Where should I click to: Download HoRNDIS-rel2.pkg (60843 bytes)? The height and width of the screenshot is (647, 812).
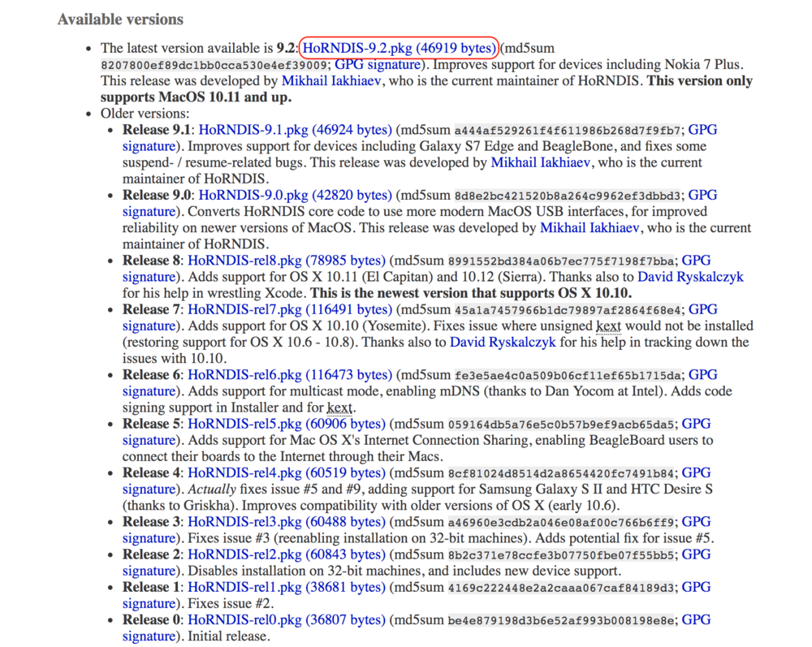click(x=287, y=554)
